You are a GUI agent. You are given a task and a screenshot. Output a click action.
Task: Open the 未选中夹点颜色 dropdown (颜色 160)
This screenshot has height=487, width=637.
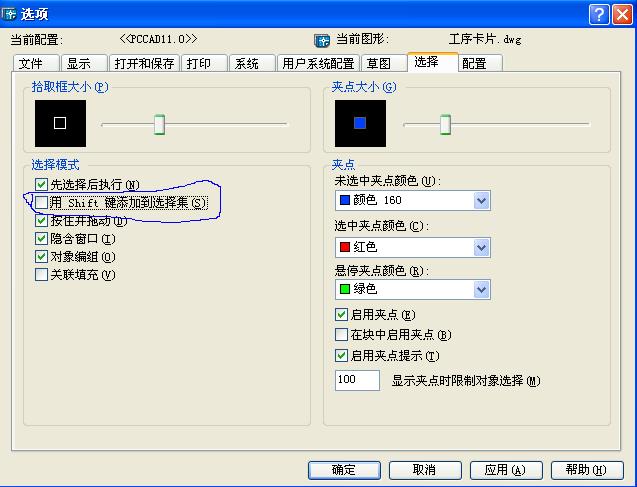(413, 201)
